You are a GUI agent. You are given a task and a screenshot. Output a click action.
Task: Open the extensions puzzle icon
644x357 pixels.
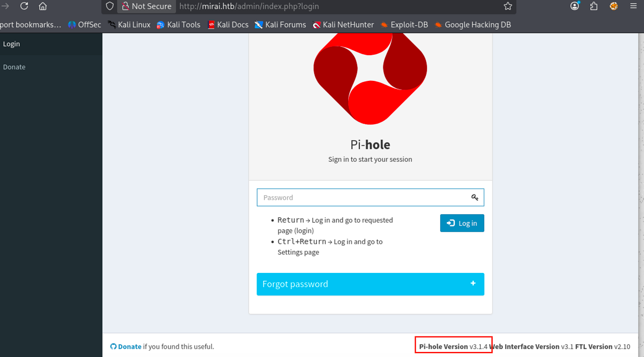click(x=594, y=6)
